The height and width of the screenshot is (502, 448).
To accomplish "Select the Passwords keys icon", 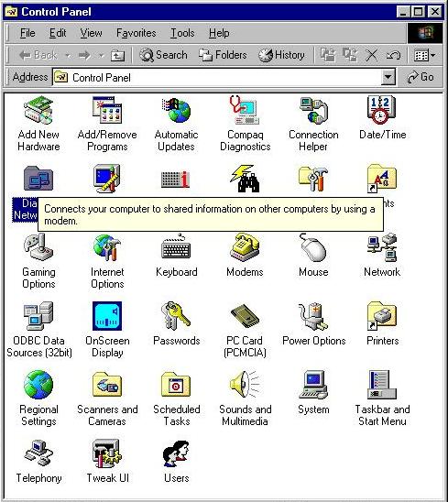I will 176,316.
